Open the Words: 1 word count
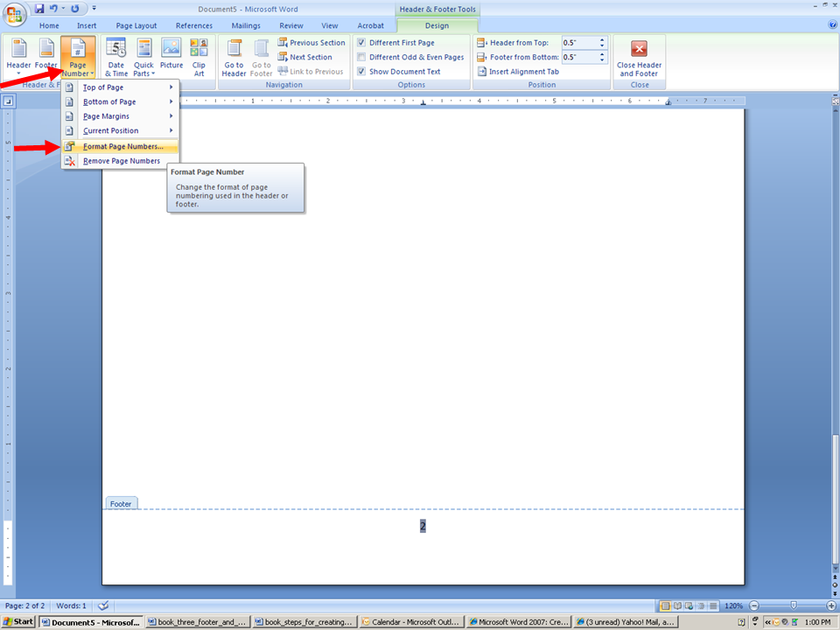This screenshot has width=840, height=630. pos(71,605)
